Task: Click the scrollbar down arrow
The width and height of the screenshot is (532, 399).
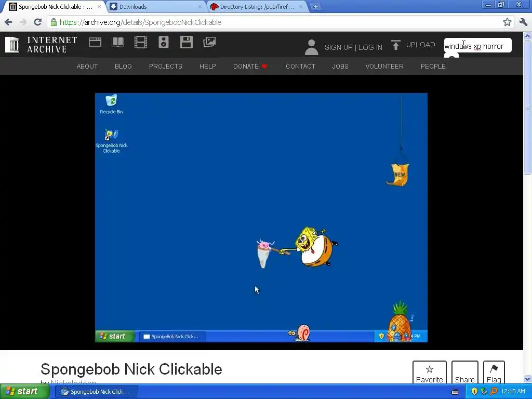Action: (528, 379)
